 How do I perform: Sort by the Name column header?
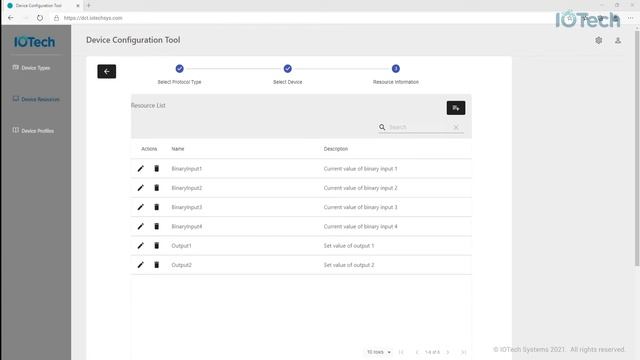(x=178, y=149)
